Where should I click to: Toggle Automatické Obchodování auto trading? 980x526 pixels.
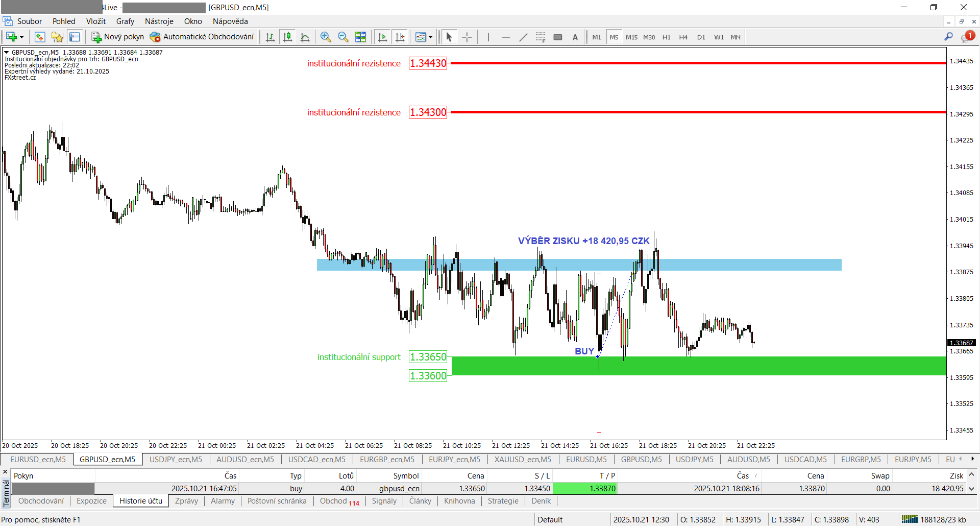pos(202,37)
